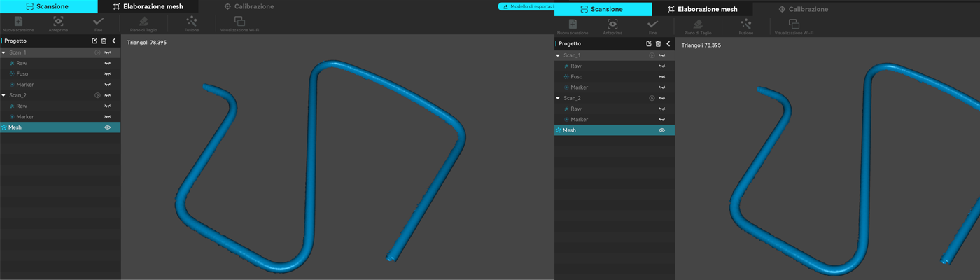Show Scan_2 Marker layer in left window

(108, 117)
